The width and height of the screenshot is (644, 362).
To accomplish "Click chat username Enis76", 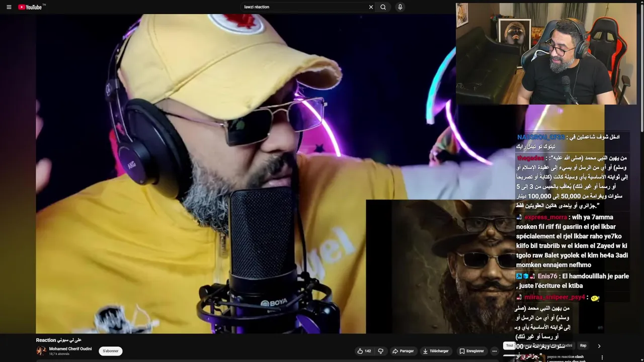I will pyautogui.click(x=547, y=276).
